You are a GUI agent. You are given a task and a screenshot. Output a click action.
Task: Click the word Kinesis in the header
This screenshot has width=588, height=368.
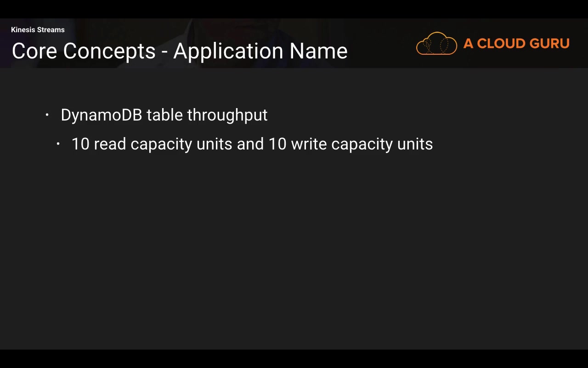(23, 30)
